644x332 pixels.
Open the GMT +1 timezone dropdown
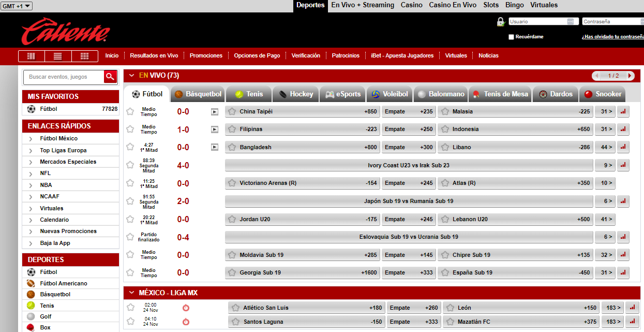17,6
